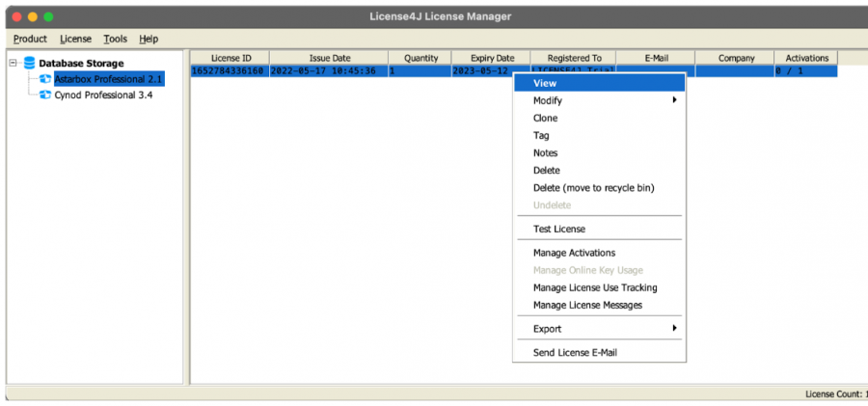Select Delete (move to recycle bin)
The image size is (868, 406).
pyautogui.click(x=593, y=187)
